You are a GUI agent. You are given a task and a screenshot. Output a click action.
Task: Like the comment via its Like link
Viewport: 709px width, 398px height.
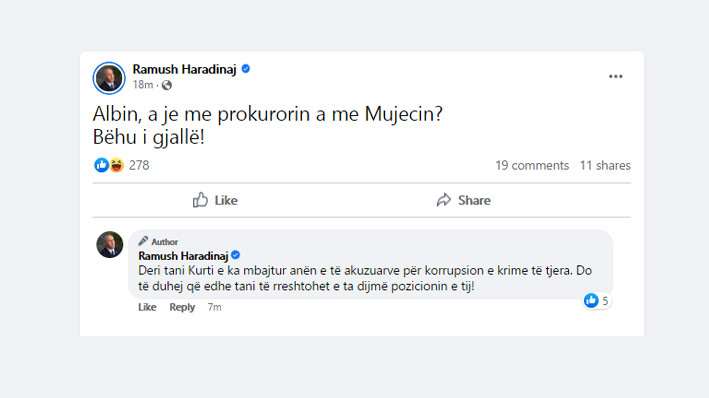pyautogui.click(x=147, y=307)
